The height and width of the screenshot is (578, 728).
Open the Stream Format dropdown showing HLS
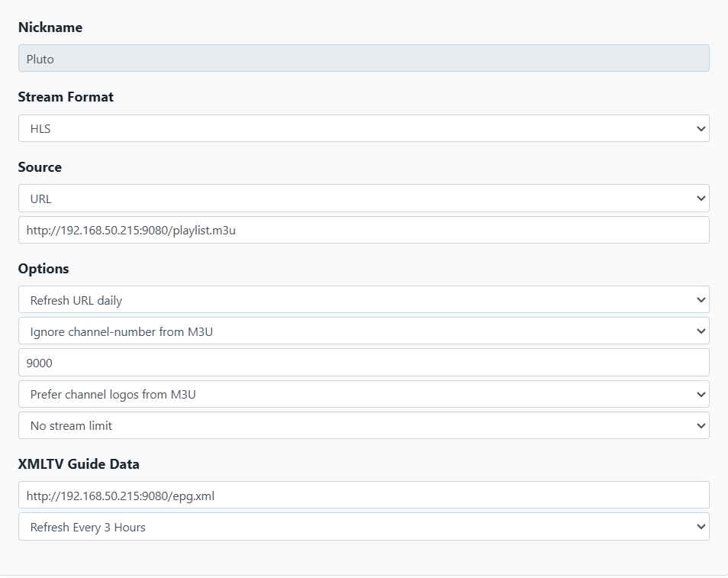[x=363, y=128]
